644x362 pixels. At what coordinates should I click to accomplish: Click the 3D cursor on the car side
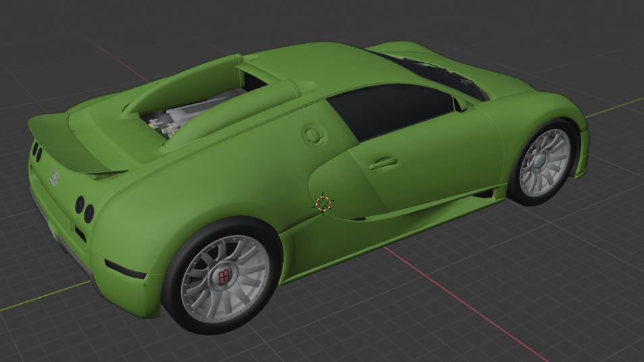coord(323,203)
